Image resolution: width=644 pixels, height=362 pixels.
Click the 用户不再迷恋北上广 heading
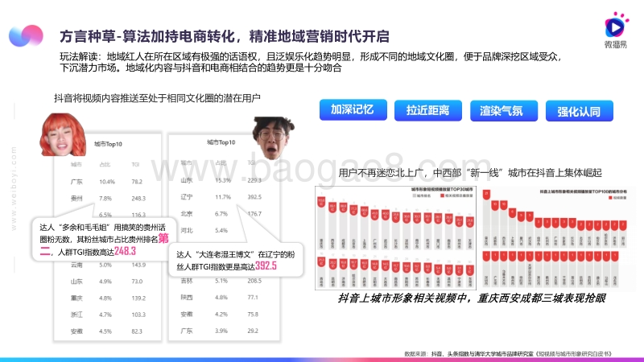[470, 173]
